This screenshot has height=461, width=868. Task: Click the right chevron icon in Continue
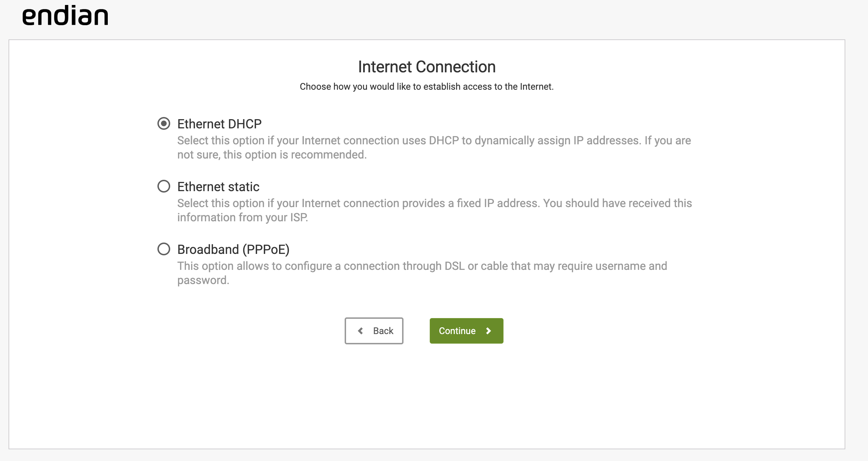click(489, 331)
